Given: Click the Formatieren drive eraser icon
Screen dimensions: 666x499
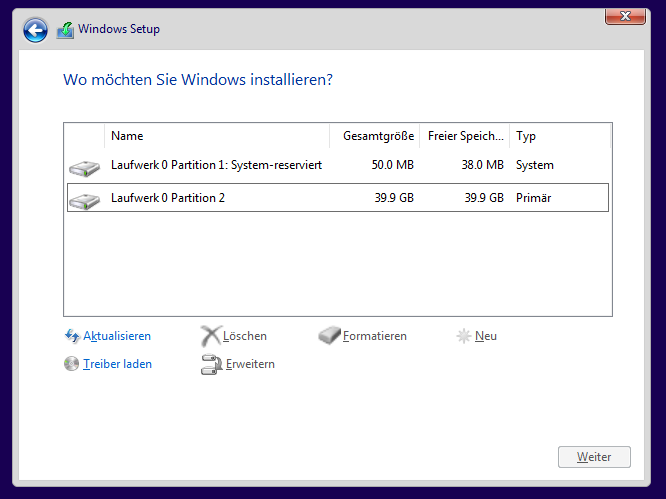Looking at the screenshot, I should coord(329,335).
